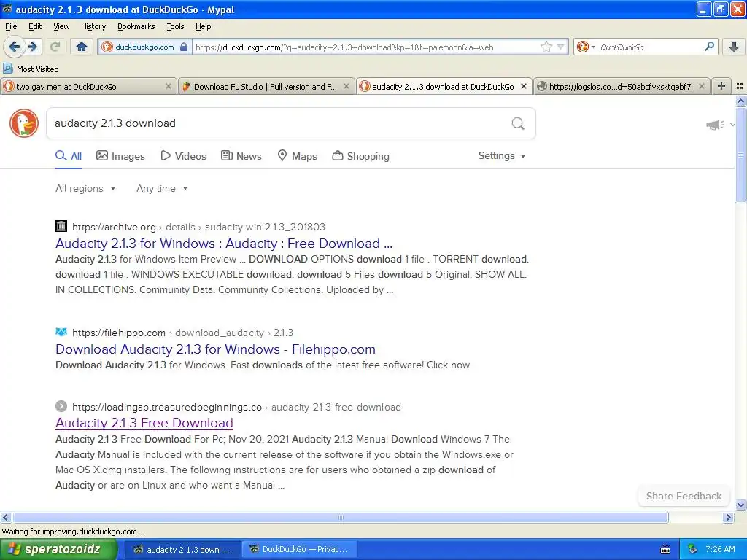747x560 pixels.
Task: Open 'Audacity 2.1.3 for Windows' archive.org result
Action: [x=224, y=244]
